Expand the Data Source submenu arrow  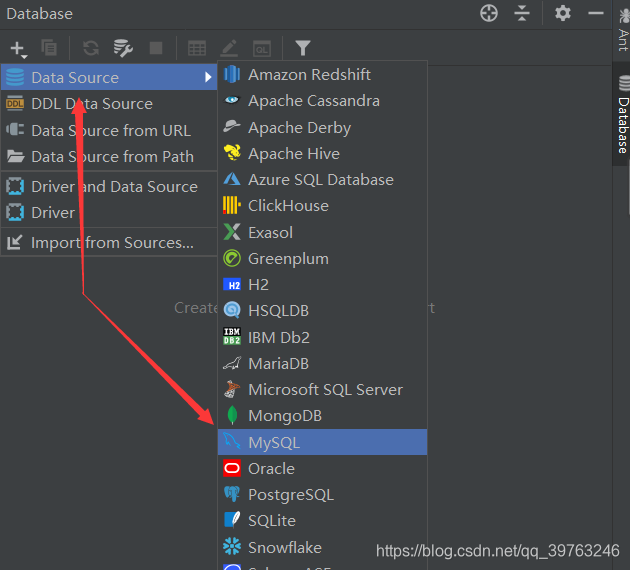pos(208,77)
